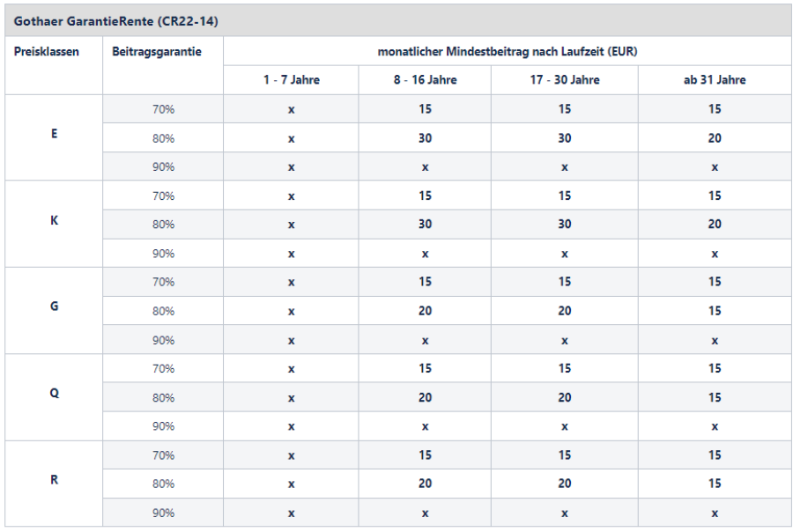Select Preisklasse R row label
The image size is (793, 532).
click(x=54, y=479)
